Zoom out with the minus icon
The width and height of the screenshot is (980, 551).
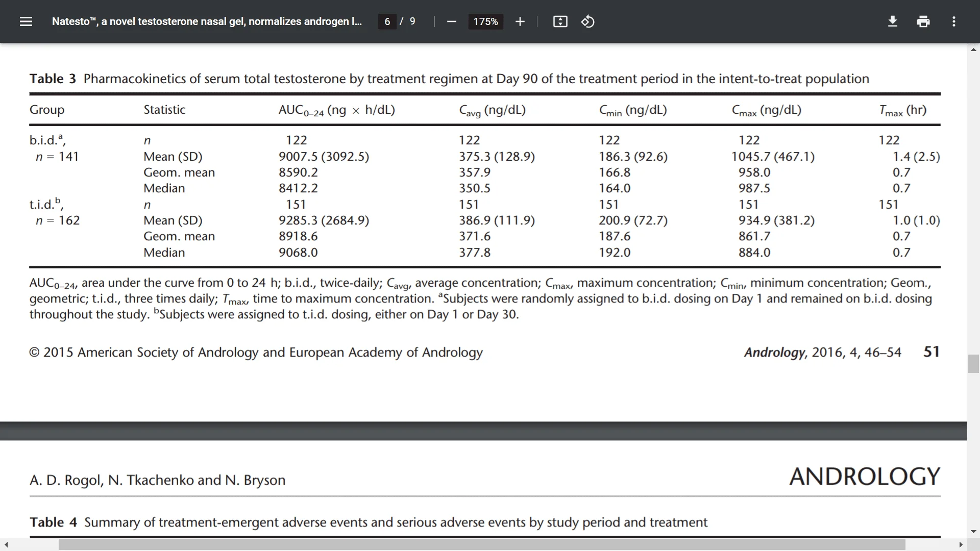(x=451, y=21)
